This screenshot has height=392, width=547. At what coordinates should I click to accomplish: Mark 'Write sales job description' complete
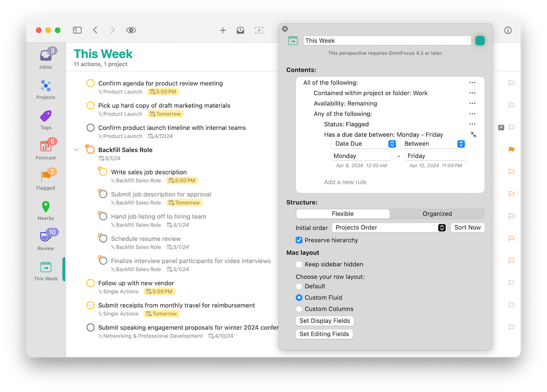tap(103, 172)
